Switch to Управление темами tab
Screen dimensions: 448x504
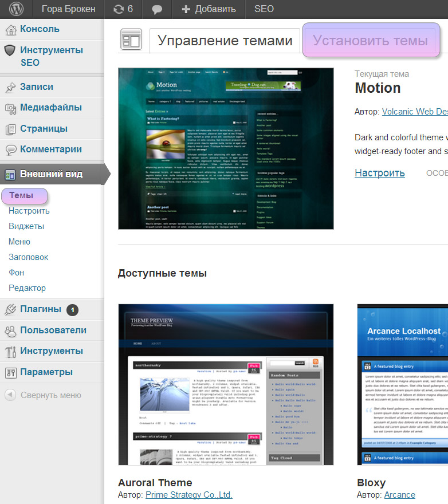tap(225, 41)
